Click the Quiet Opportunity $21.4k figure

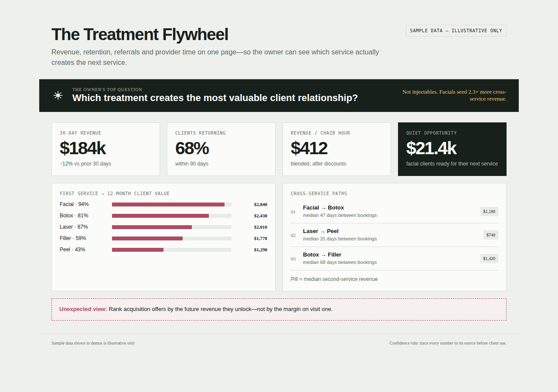click(431, 149)
